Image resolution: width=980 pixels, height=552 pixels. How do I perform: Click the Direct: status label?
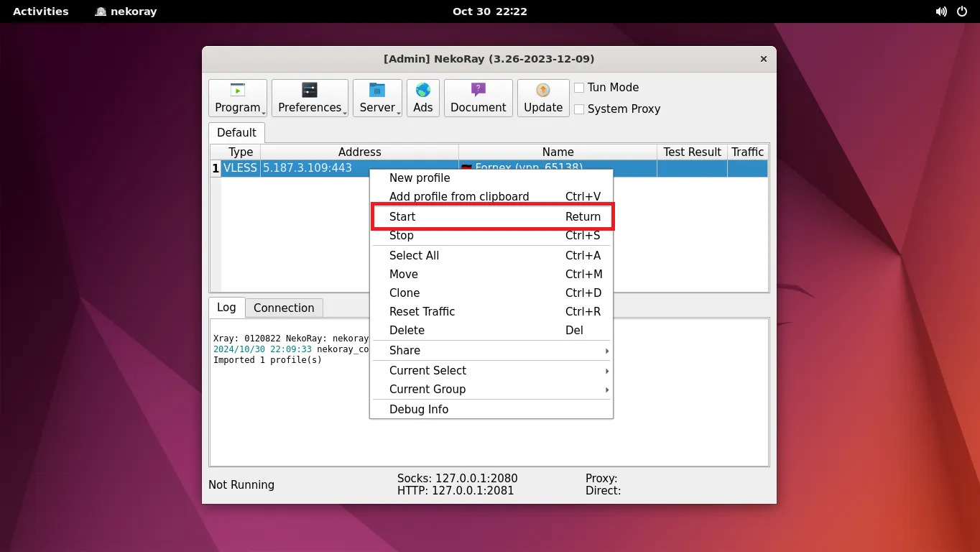[604, 491]
